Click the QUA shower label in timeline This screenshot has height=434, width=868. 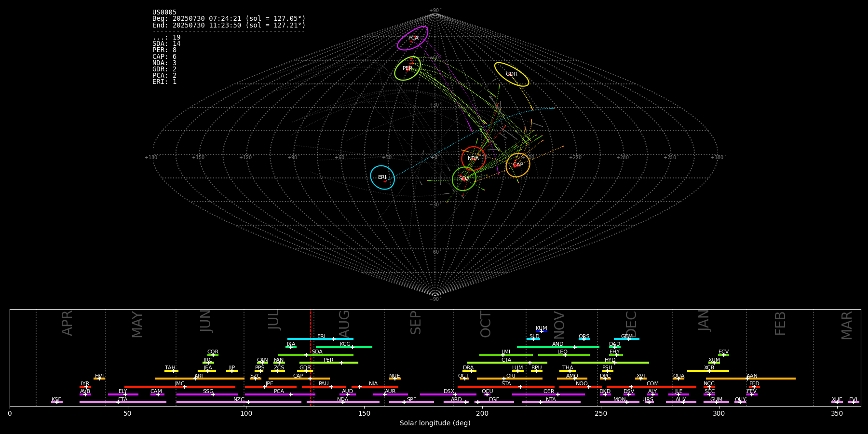coord(678,376)
